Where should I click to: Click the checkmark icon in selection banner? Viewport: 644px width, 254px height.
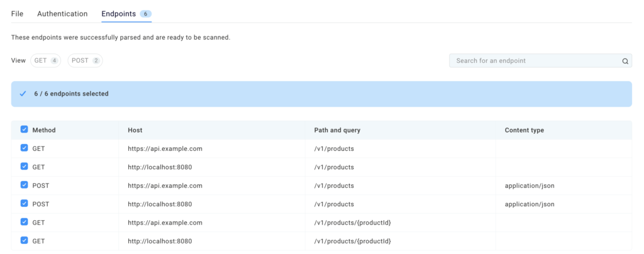23,94
